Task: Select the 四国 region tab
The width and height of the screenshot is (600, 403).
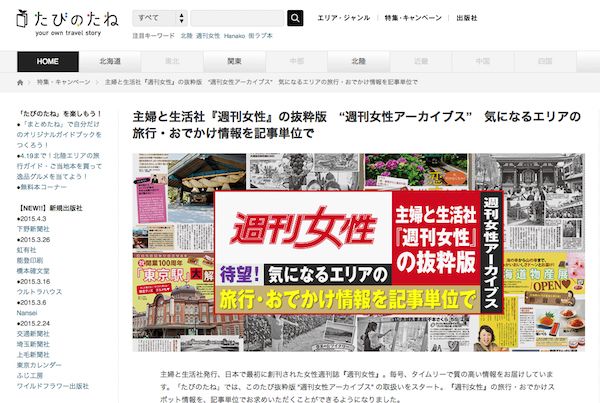Action: tap(545, 62)
